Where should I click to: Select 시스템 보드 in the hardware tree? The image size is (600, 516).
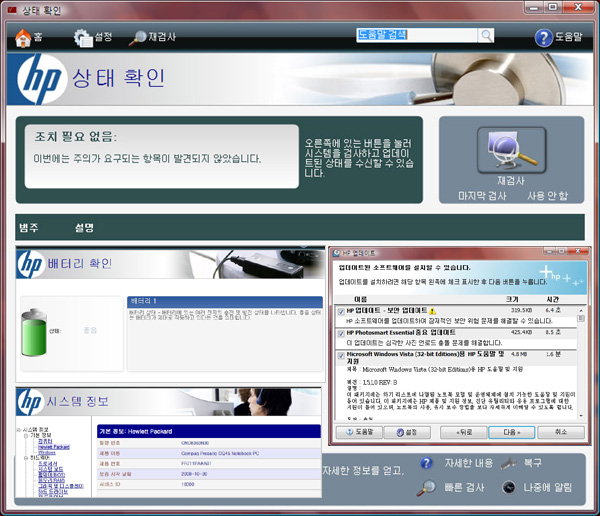51,469
